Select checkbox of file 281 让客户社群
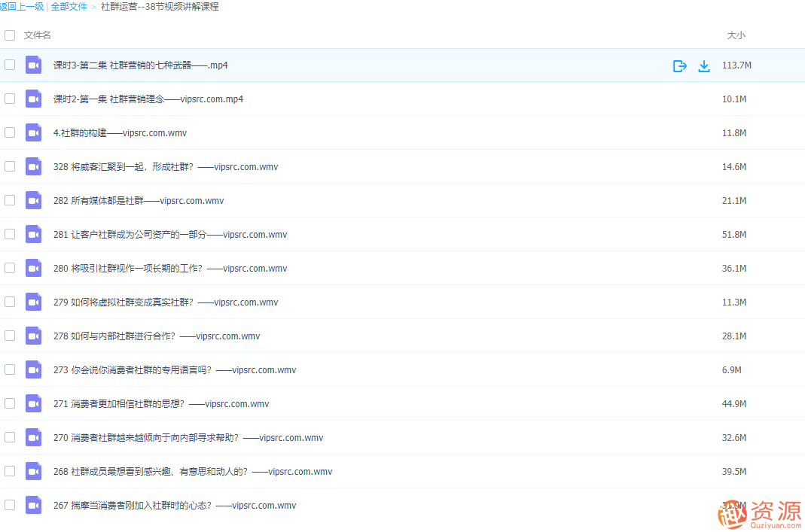 [x=10, y=234]
